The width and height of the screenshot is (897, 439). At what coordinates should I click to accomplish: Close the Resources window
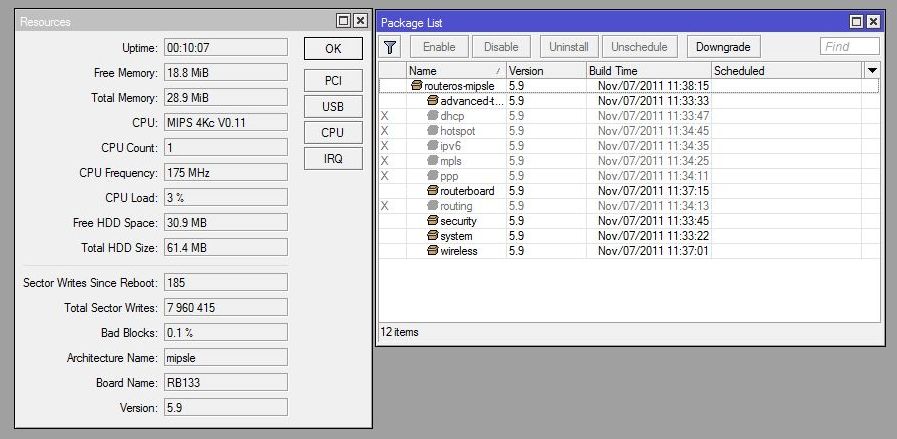(360, 21)
